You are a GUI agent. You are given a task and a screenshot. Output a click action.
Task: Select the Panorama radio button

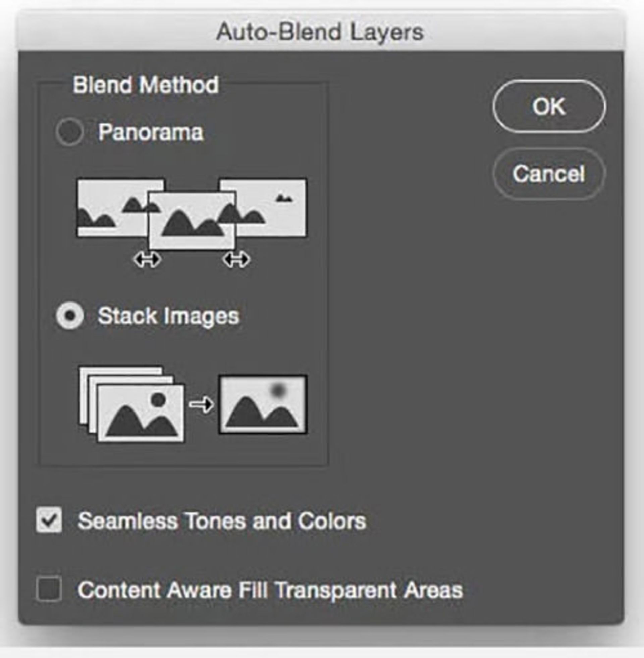click(69, 132)
